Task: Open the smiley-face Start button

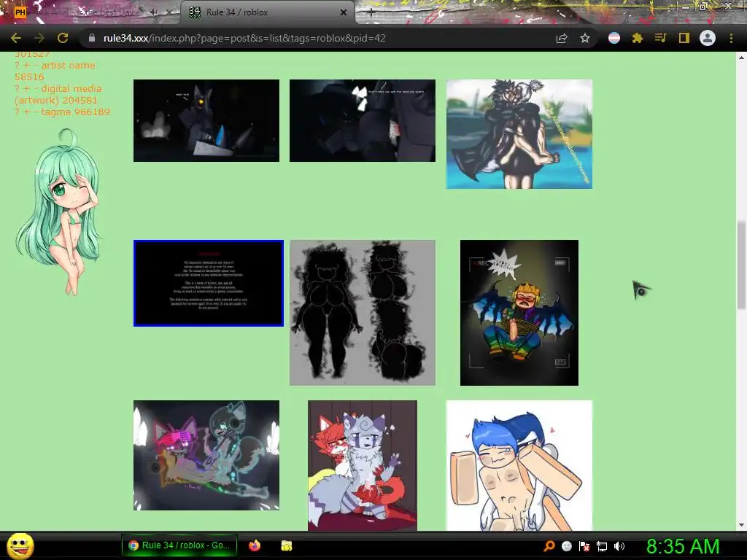Action: [x=20, y=546]
